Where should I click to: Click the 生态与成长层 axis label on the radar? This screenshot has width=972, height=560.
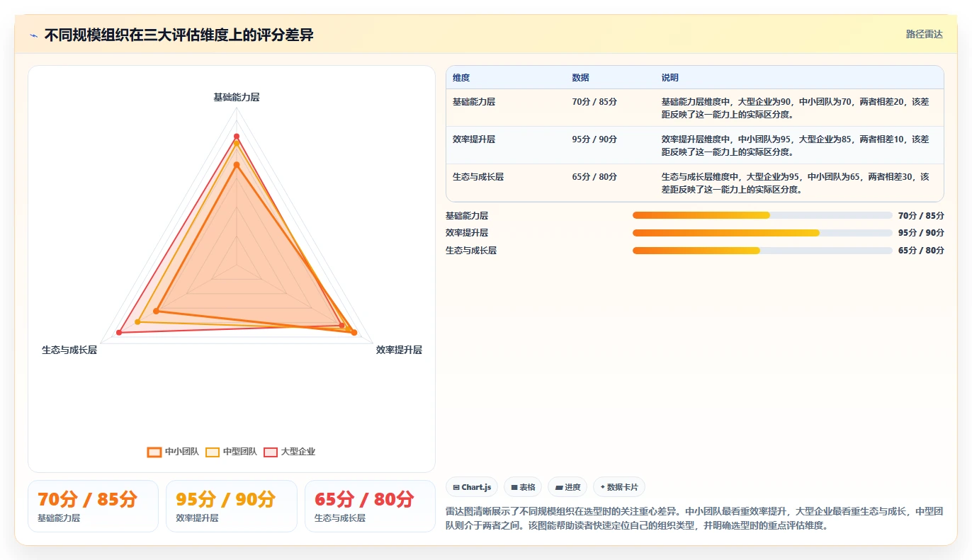click(69, 350)
